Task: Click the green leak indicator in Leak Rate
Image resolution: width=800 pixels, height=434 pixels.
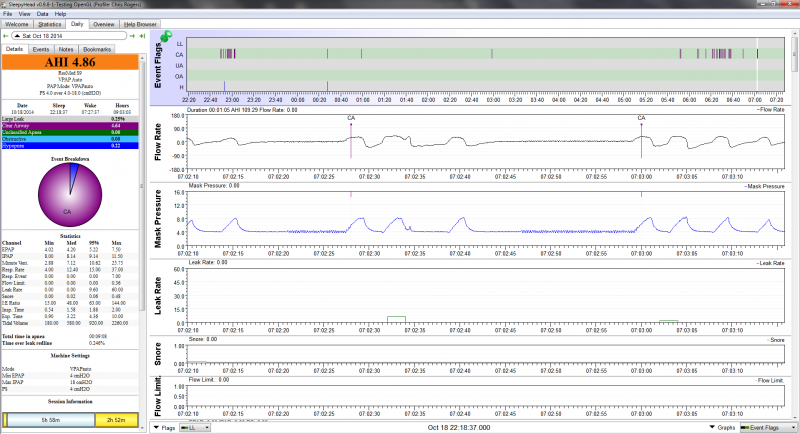Action: coord(397,318)
